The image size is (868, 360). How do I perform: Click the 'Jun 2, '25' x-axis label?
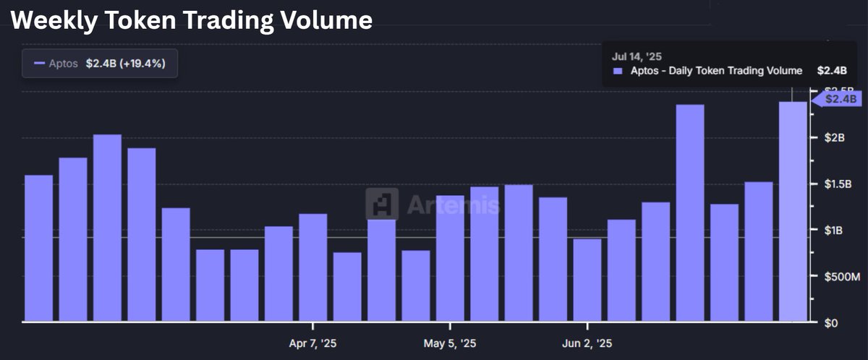587,344
